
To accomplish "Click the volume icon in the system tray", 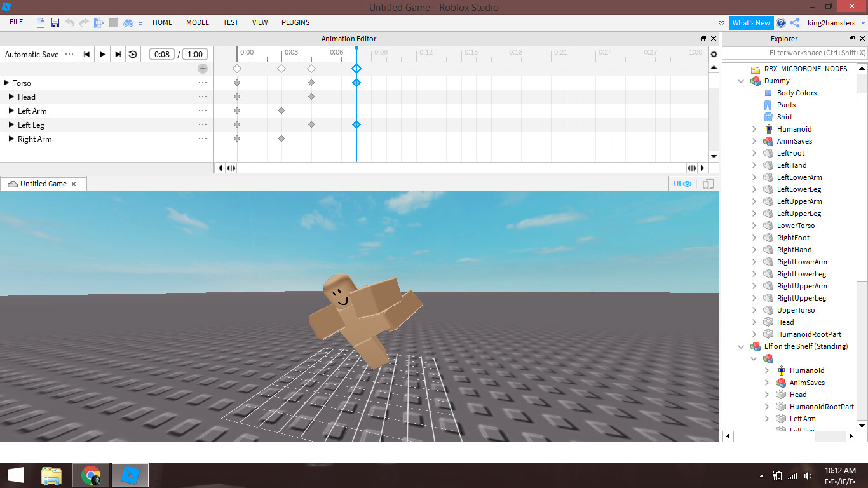I will (808, 476).
